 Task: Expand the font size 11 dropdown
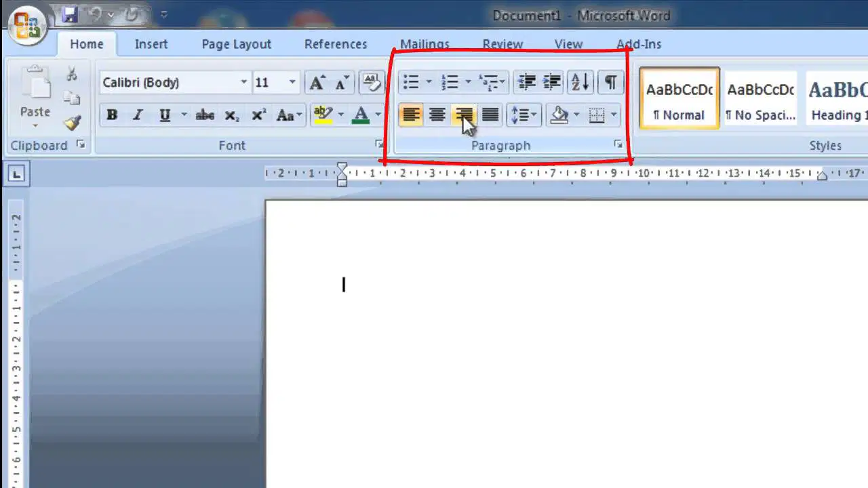click(x=292, y=83)
